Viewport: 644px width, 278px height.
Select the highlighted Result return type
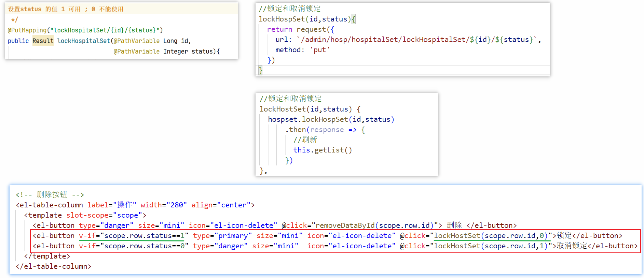pos(43,41)
